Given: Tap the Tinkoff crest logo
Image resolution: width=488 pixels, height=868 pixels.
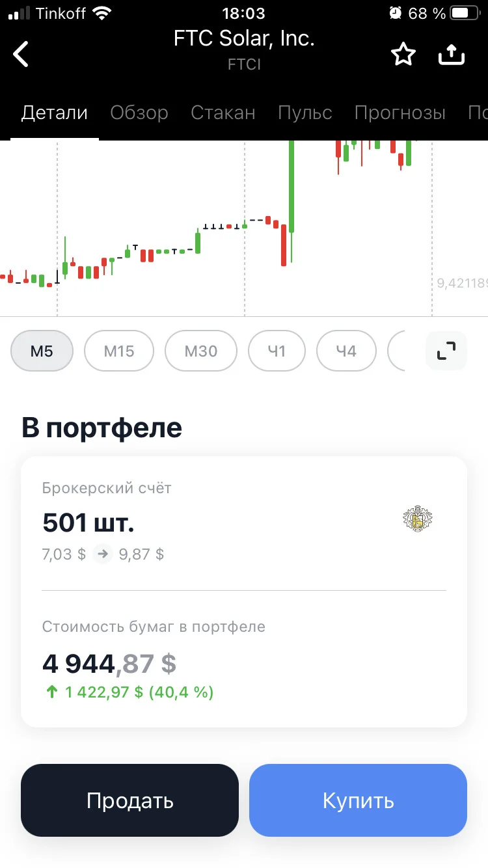Looking at the screenshot, I should [x=418, y=519].
